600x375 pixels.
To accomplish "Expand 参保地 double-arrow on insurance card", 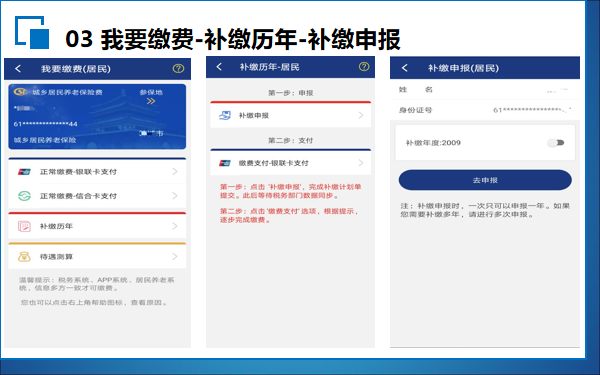I will [x=151, y=101].
